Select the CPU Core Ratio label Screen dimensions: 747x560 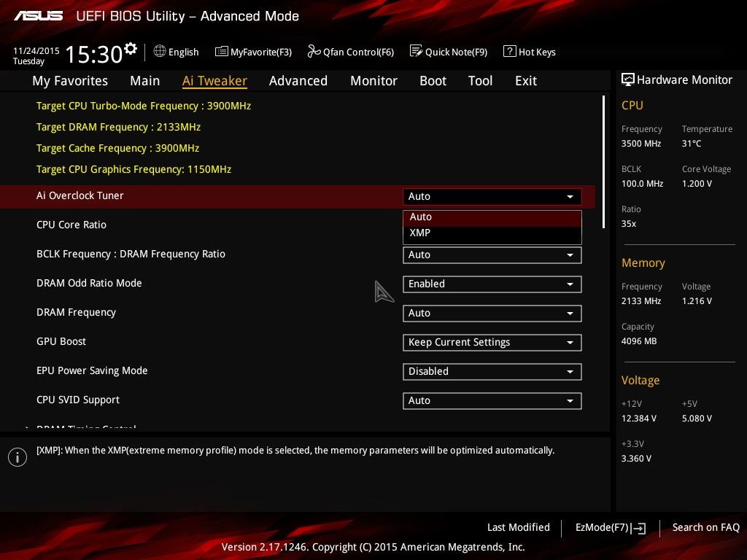tap(71, 225)
